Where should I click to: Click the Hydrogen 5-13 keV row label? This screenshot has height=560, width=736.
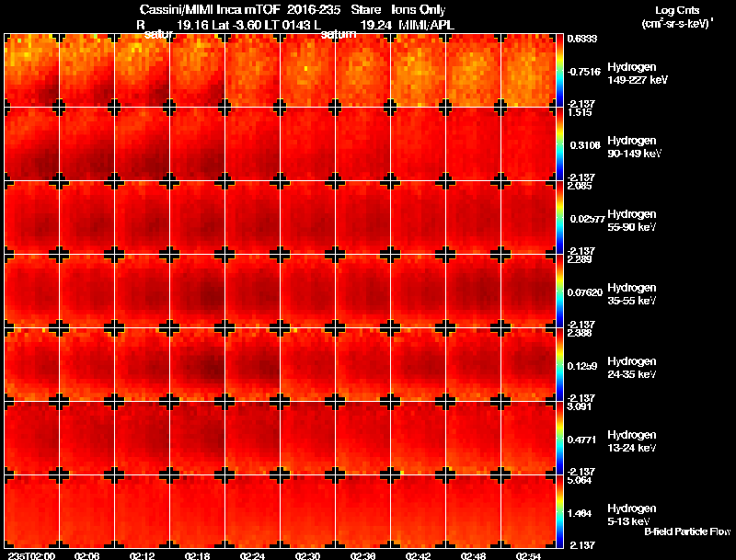tap(632, 515)
